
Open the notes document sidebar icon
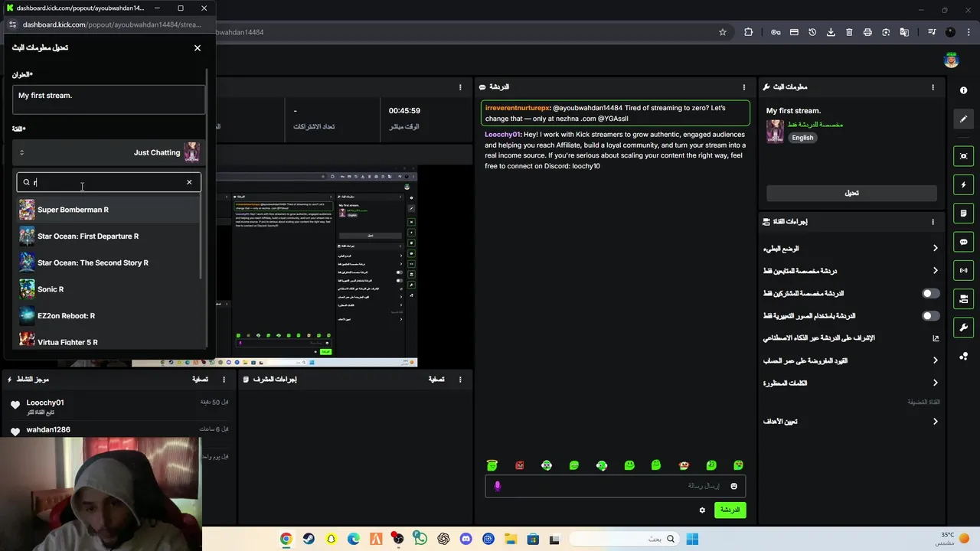coord(963,213)
